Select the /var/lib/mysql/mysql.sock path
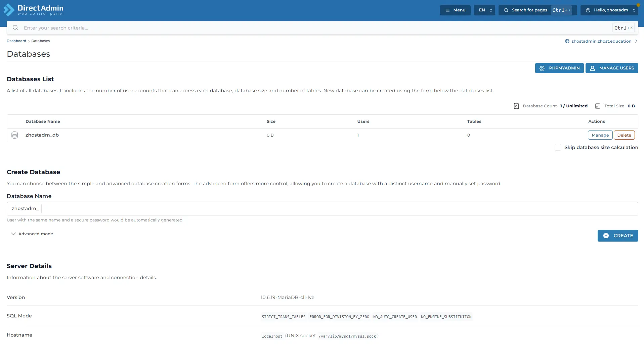This screenshot has height=356, width=644. point(347,336)
